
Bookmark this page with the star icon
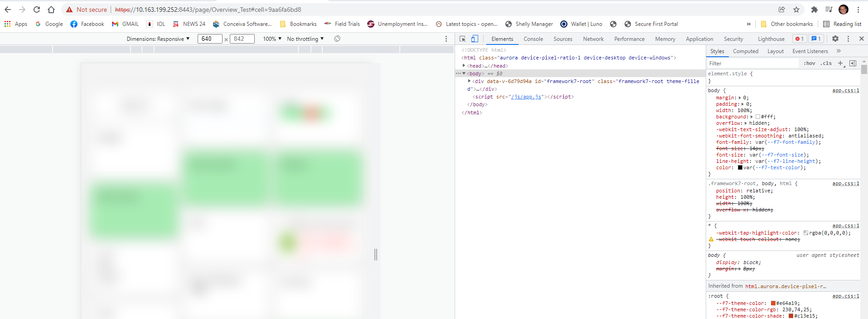[x=796, y=10]
